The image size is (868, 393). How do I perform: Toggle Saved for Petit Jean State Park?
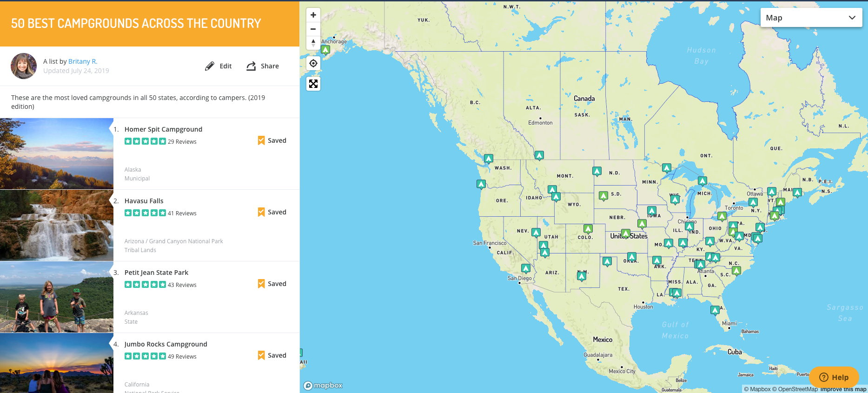click(272, 284)
